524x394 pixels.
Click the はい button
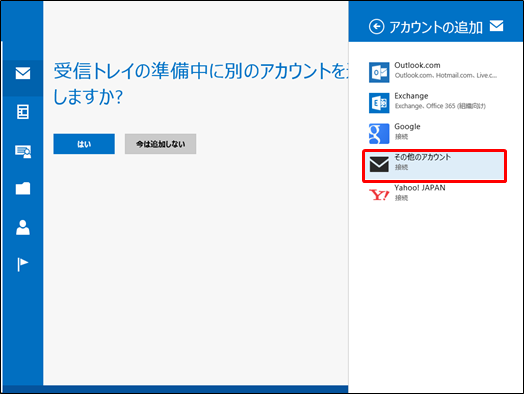pyautogui.click(x=84, y=144)
